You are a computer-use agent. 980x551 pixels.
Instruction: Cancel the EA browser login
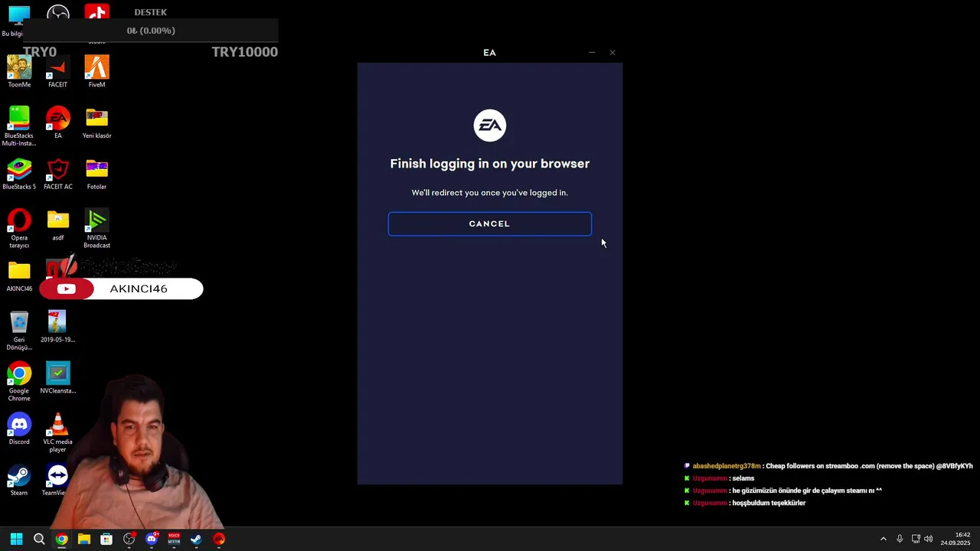click(489, 223)
